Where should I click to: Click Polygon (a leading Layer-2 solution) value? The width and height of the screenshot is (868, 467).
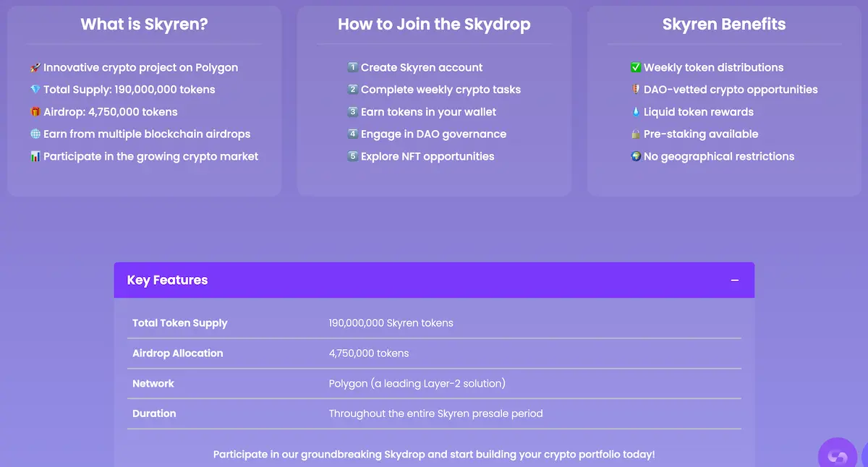417,383
